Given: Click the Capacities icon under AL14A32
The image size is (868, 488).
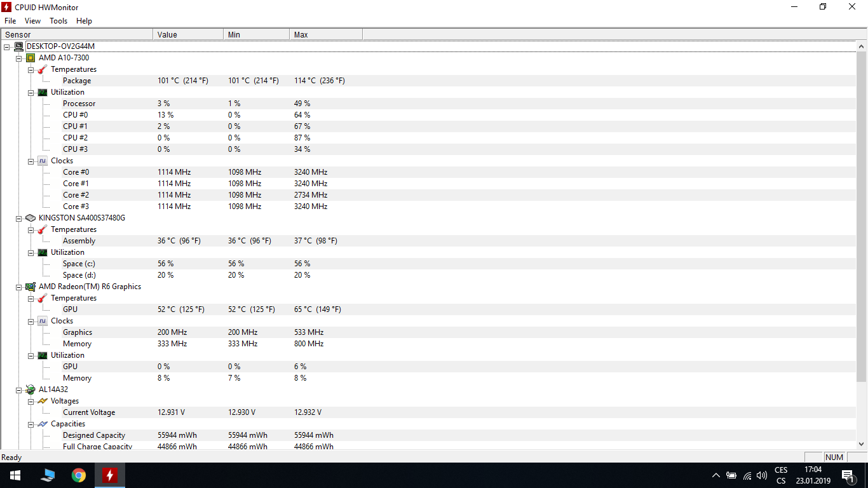Looking at the screenshot, I should click(43, 424).
